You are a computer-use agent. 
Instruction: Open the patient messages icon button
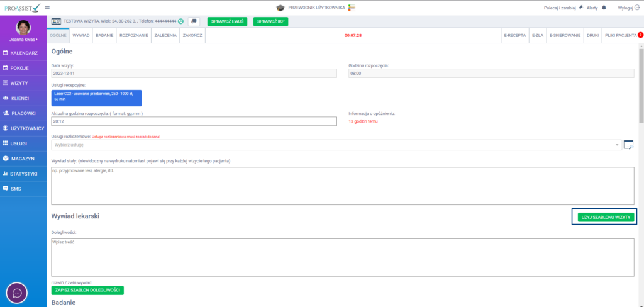194,21
